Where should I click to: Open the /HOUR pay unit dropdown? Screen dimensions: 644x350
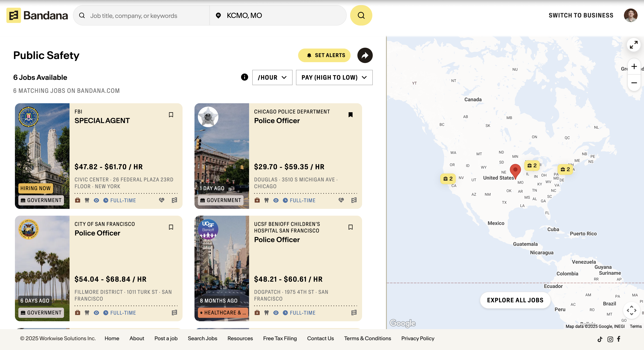click(x=272, y=77)
